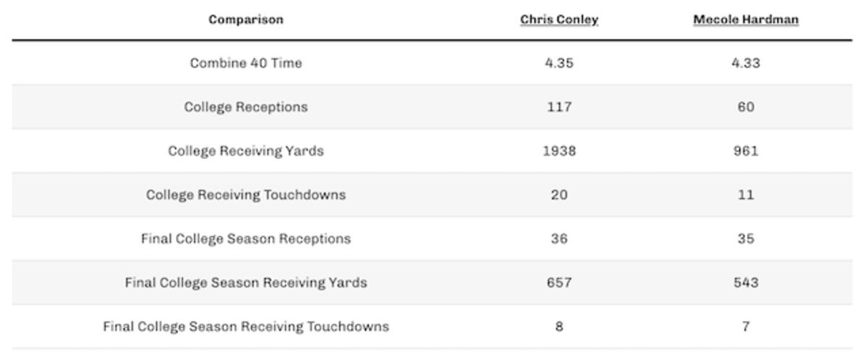This screenshot has width=868, height=362.
Task: Click Hardman's 543 final season yards value
Action: pyautogui.click(x=746, y=283)
